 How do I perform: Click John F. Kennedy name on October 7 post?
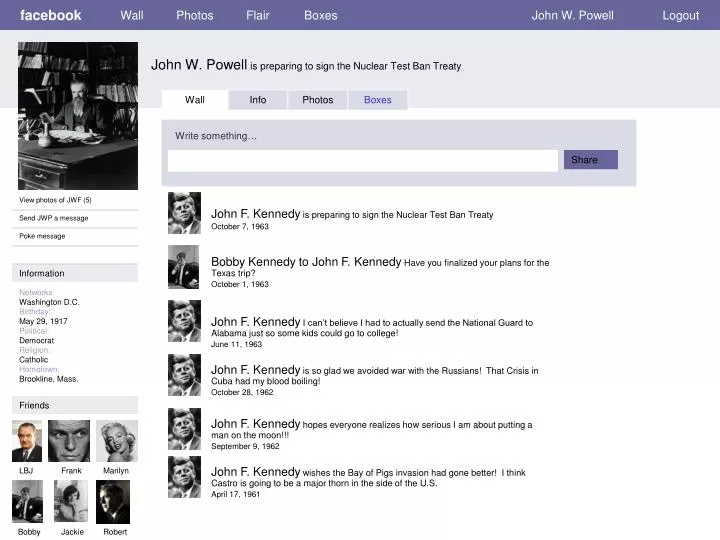coord(255,214)
